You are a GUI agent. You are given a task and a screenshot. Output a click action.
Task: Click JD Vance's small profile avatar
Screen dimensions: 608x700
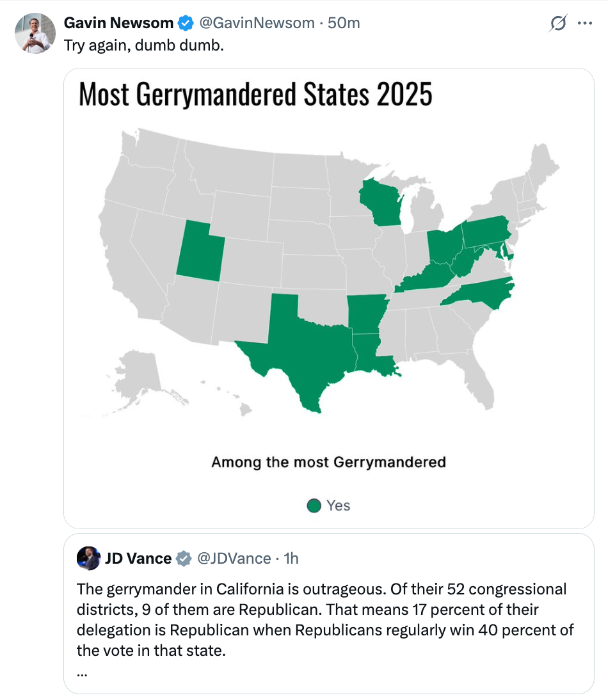point(89,558)
